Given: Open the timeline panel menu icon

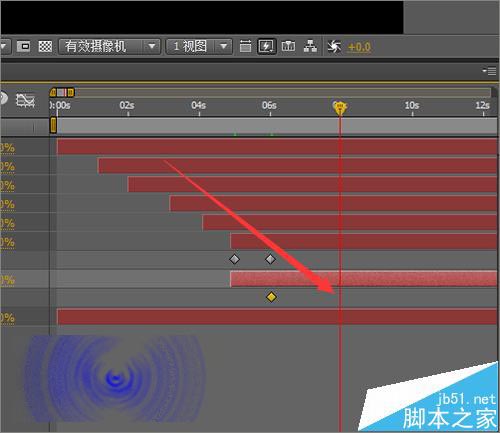Looking at the screenshot, I should click(489, 71).
